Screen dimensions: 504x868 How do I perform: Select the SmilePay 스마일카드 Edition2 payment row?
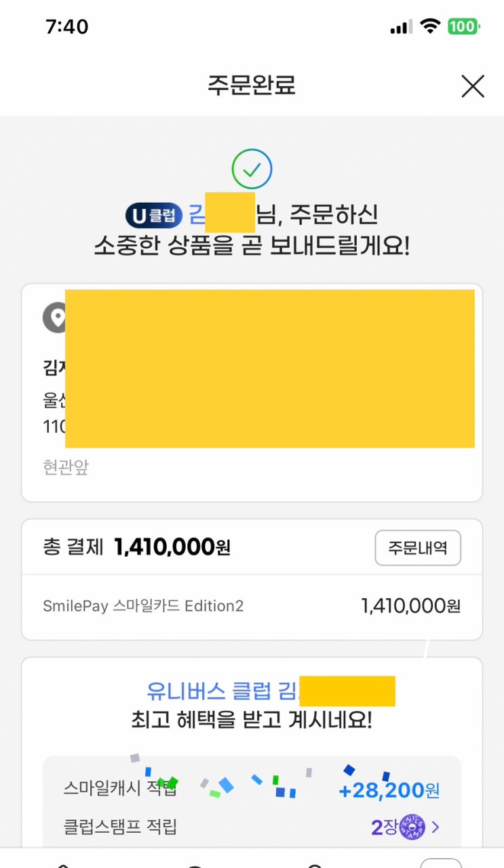[x=252, y=606]
